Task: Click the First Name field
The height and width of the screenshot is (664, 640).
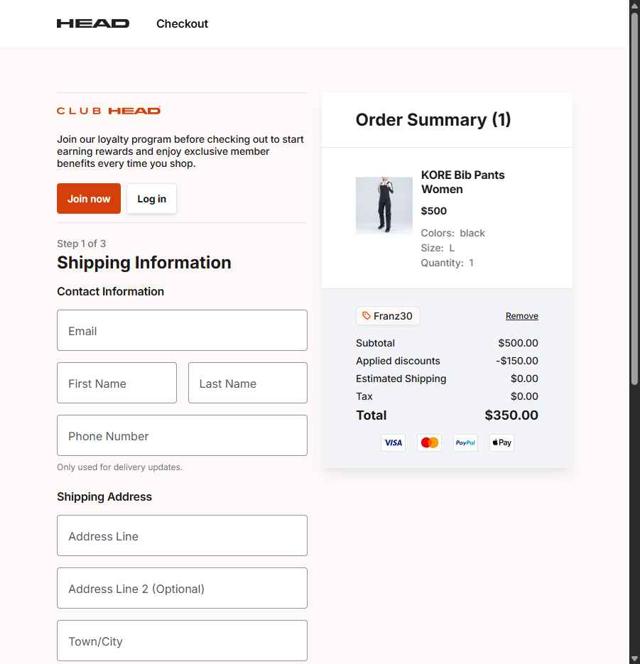Action: tap(117, 383)
